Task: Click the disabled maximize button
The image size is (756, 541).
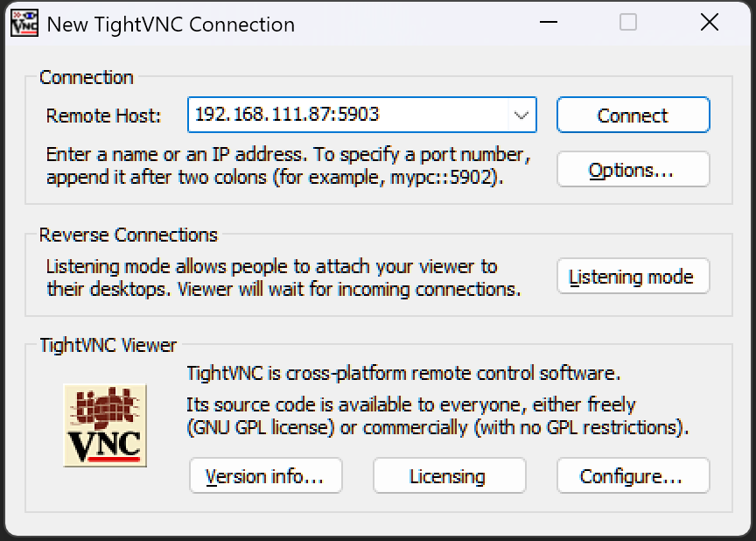Action: point(627,22)
